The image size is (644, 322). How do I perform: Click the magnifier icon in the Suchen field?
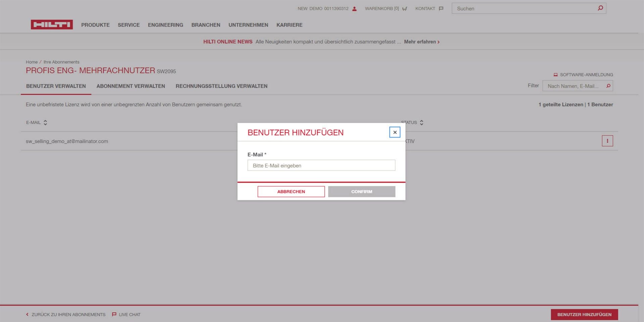click(600, 8)
